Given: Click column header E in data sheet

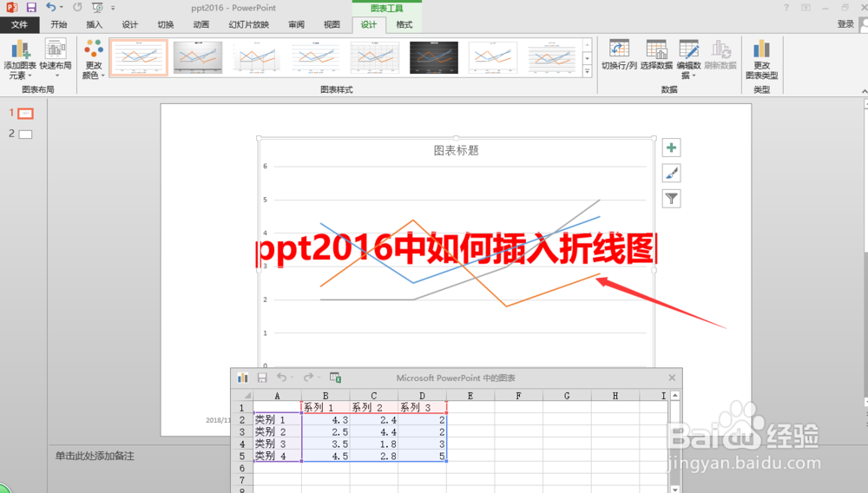Looking at the screenshot, I should pos(470,396).
